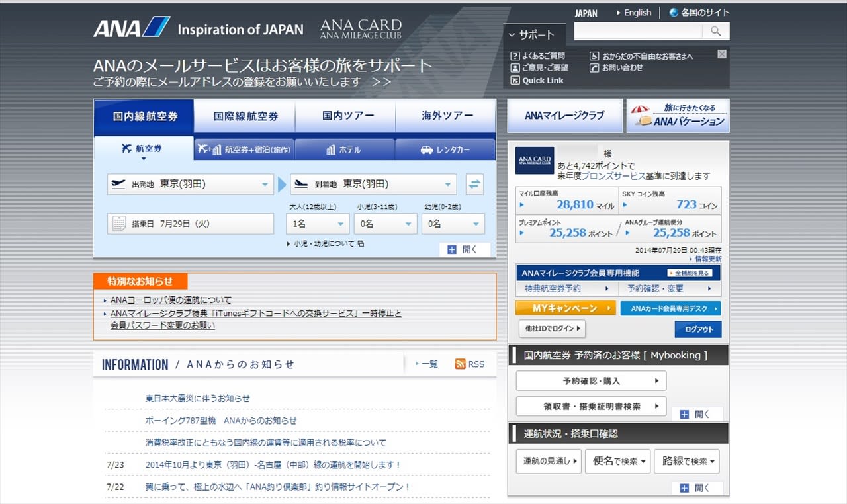Switch to the レンタカー sub-tab
The width and height of the screenshot is (847, 504).
[445, 149]
